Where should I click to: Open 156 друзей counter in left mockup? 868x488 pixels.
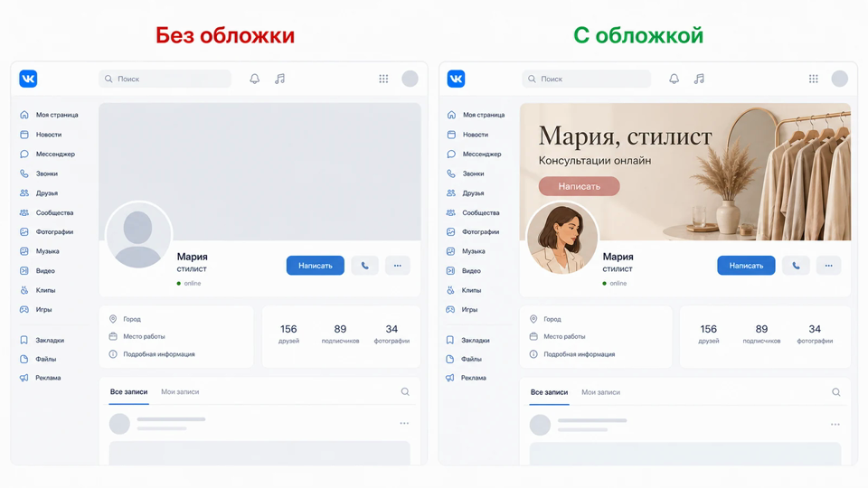[288, 333]
